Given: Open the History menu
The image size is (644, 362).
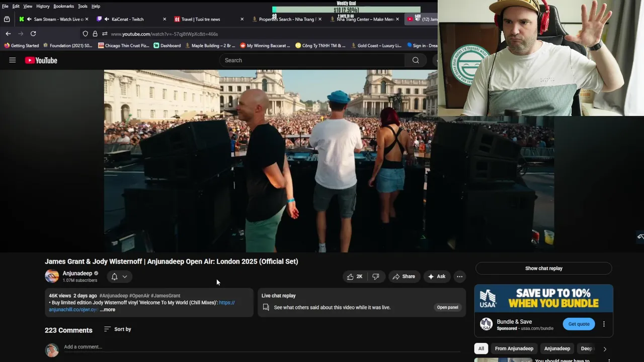Looking at the screenshot, I should (43, 6).
